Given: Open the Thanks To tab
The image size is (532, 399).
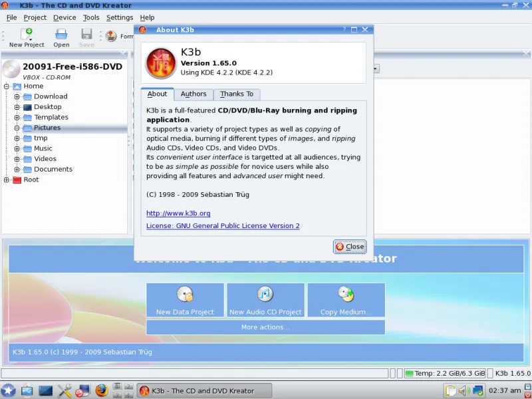Looking at the screenshot, I should pyautogui.click(x=237, y=94).
